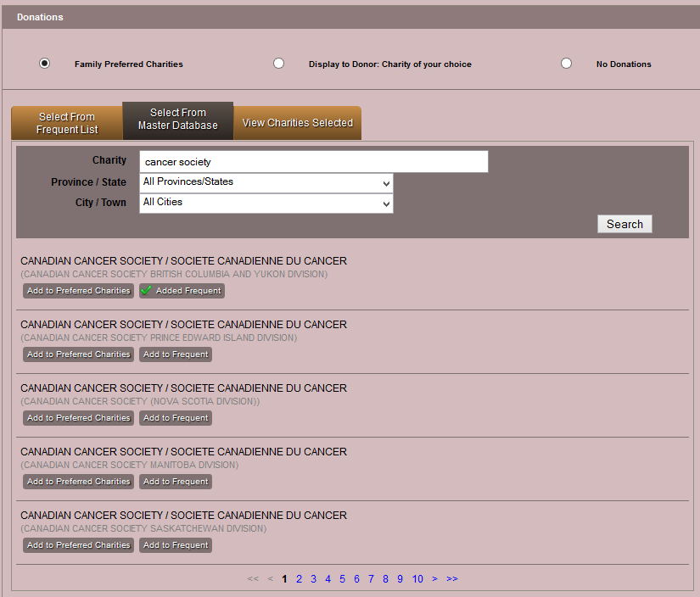Go to results page 2
The height and width of the screenshot is (597, 700).
point(300,579)
